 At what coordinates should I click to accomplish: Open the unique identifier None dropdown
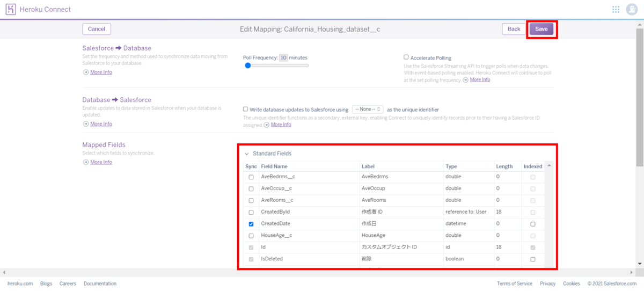(x=368, y=109)
